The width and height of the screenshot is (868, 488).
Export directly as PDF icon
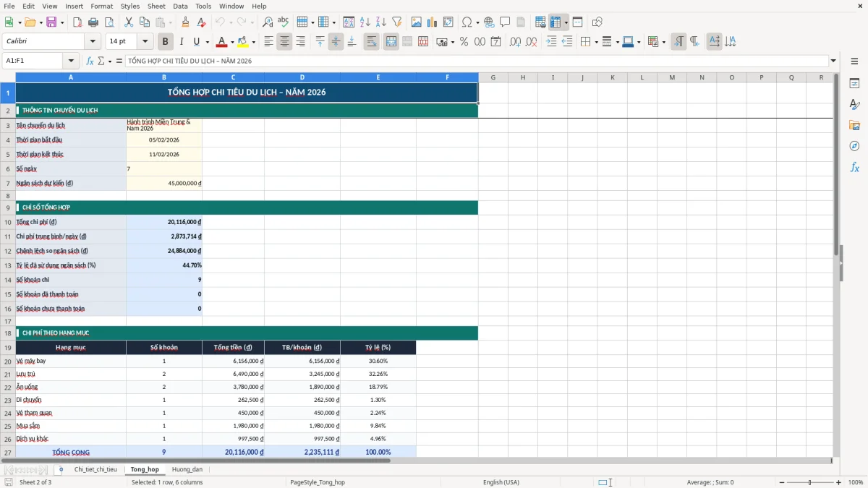(x=77, y=22)
